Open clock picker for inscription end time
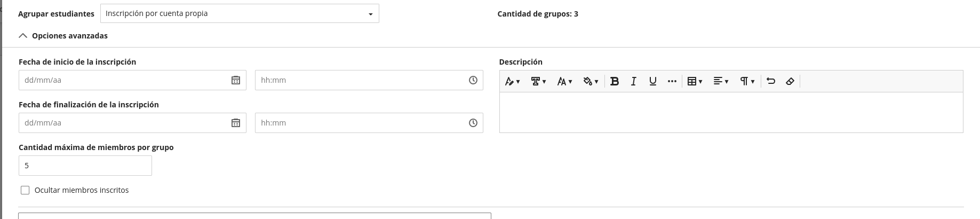This screenshot has height=219, width=980. (473, 123)
